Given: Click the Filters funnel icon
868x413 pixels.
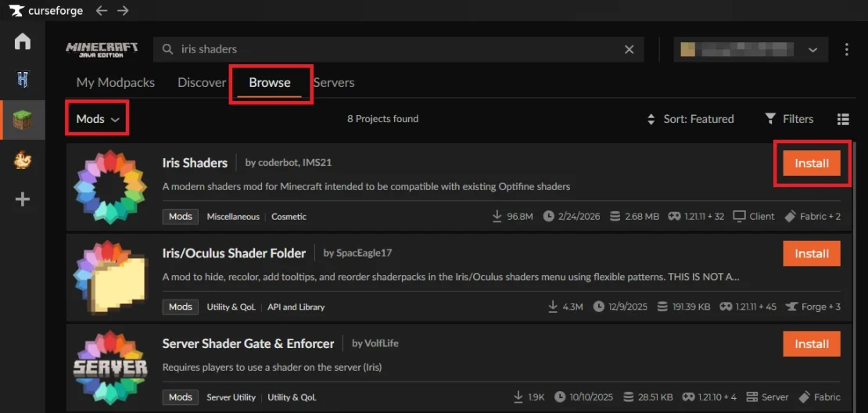Looking at the screenshot, I should (x=770, y=118).
